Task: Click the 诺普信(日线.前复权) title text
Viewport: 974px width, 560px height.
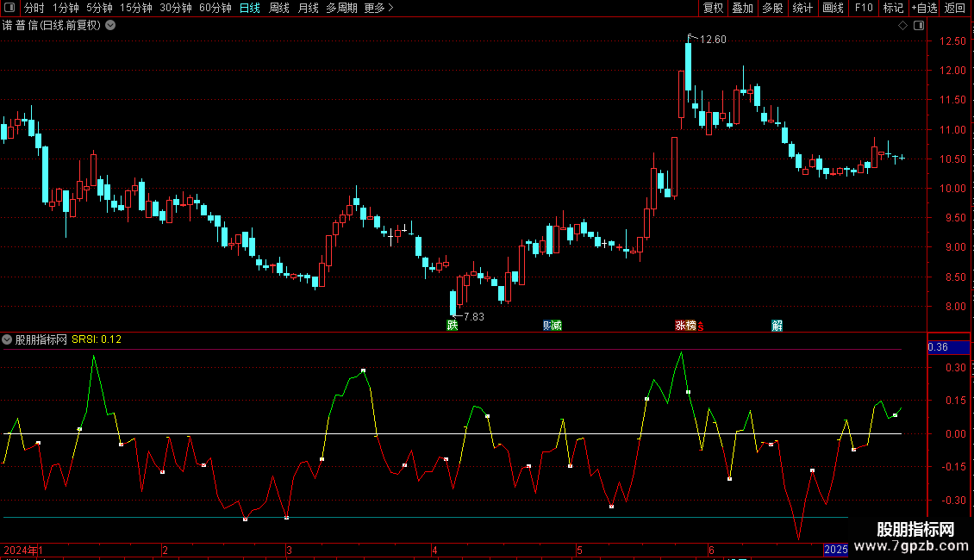Action: 52,26
